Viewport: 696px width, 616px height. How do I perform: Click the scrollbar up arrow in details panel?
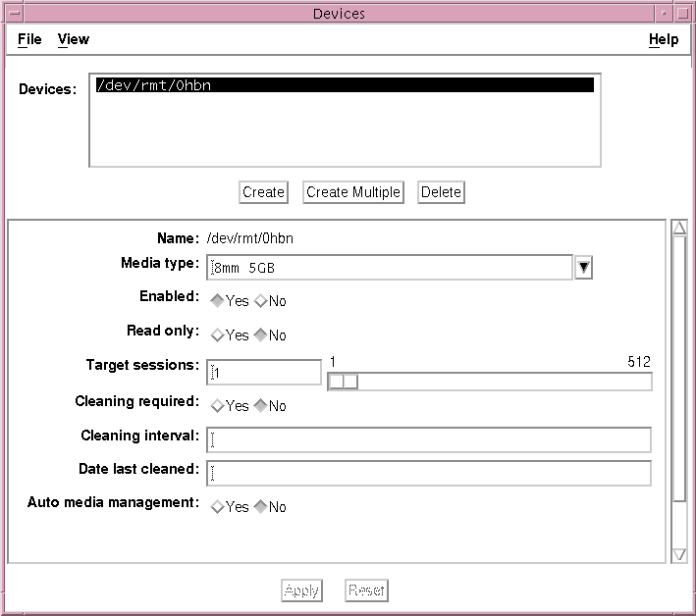(678, 229)
